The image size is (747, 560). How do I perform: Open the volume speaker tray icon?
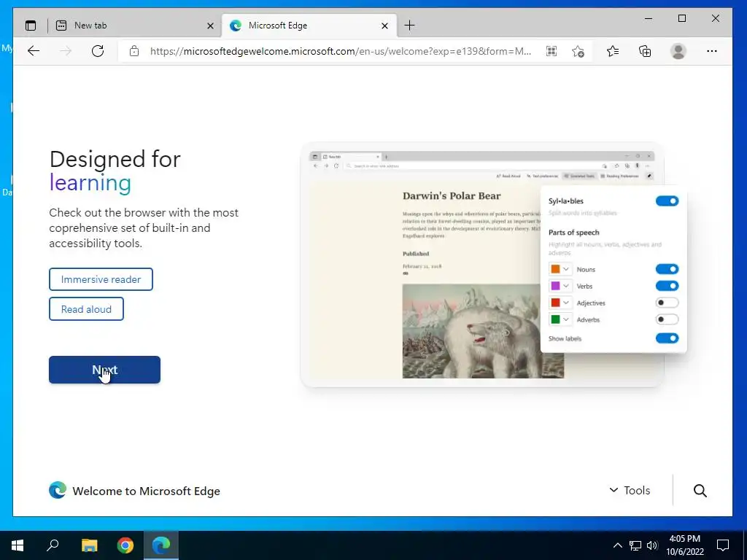point(652,545)
